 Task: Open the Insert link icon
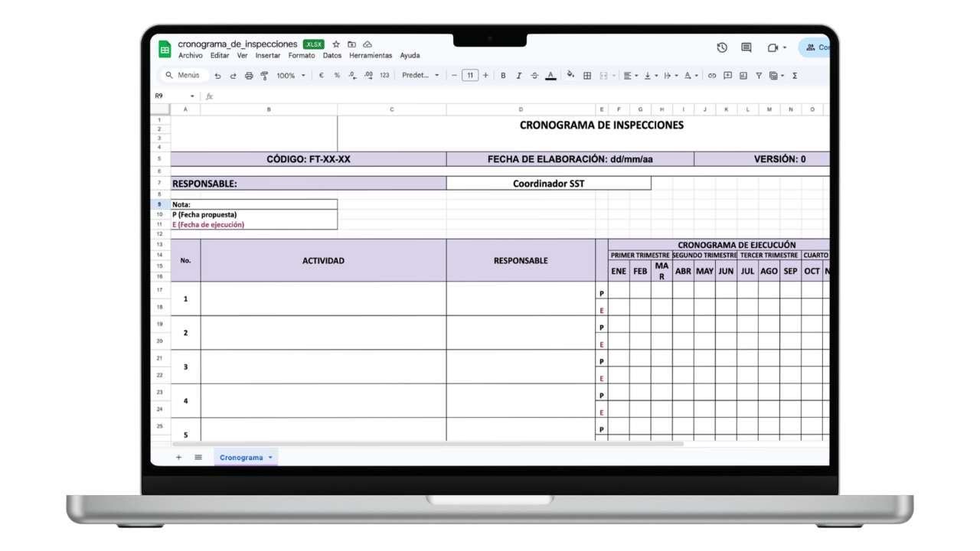712,75
